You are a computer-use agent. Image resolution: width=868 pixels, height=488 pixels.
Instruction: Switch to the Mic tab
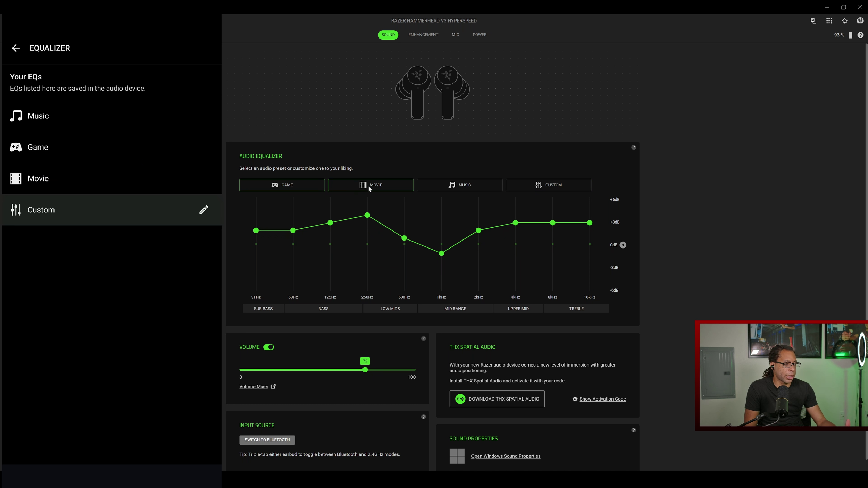[x=456, y=35]
